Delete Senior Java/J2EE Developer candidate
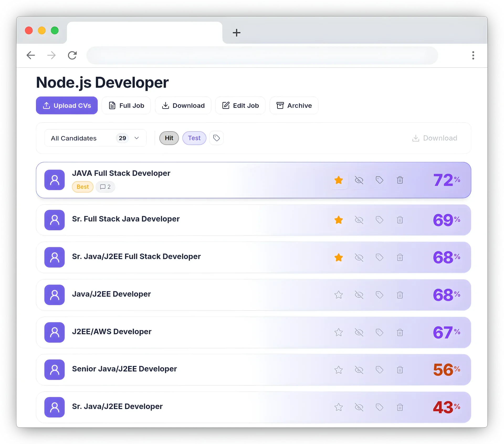 click(400, 370)
